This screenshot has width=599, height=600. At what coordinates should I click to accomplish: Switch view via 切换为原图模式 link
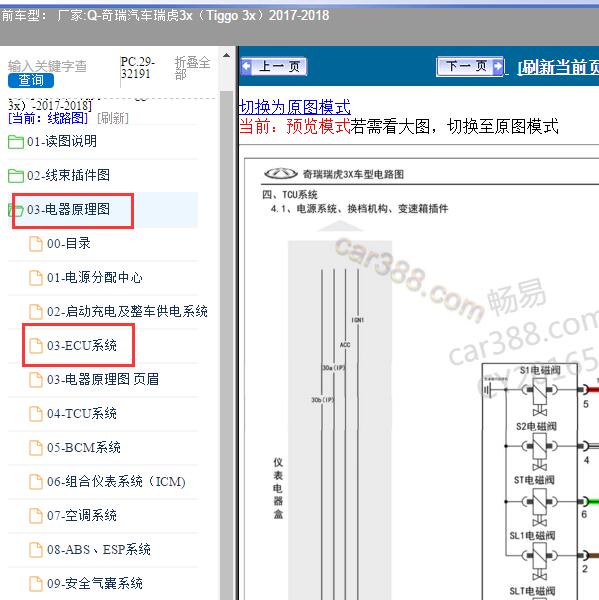294,107
